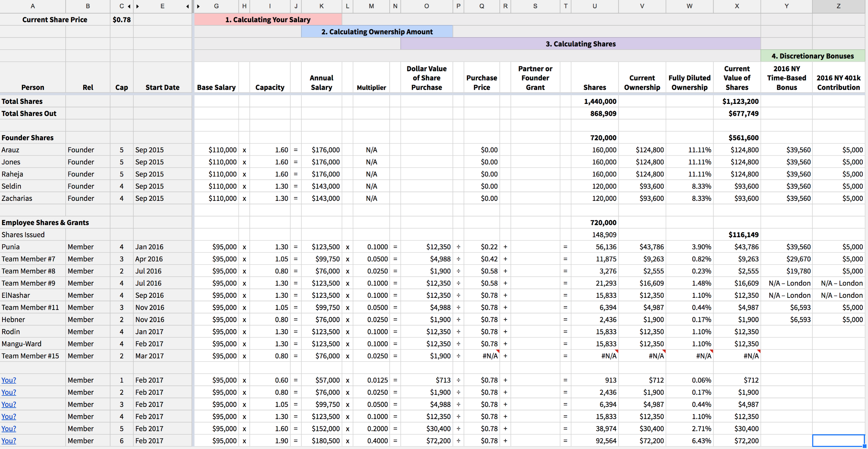The image size is (868, 449).
Task: Select the 'Base Salary' header cell
Action: [216, 77]
